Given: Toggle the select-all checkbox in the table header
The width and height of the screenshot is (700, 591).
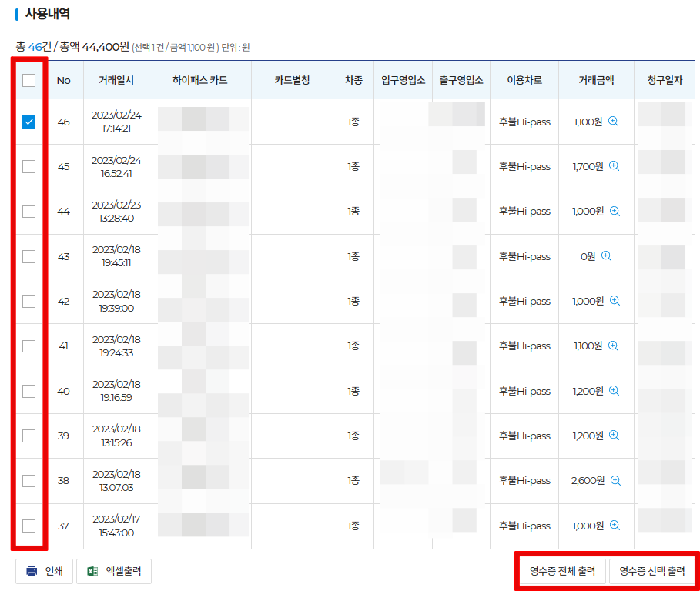Looking at the screenshot, I should (x=29, y=80).
